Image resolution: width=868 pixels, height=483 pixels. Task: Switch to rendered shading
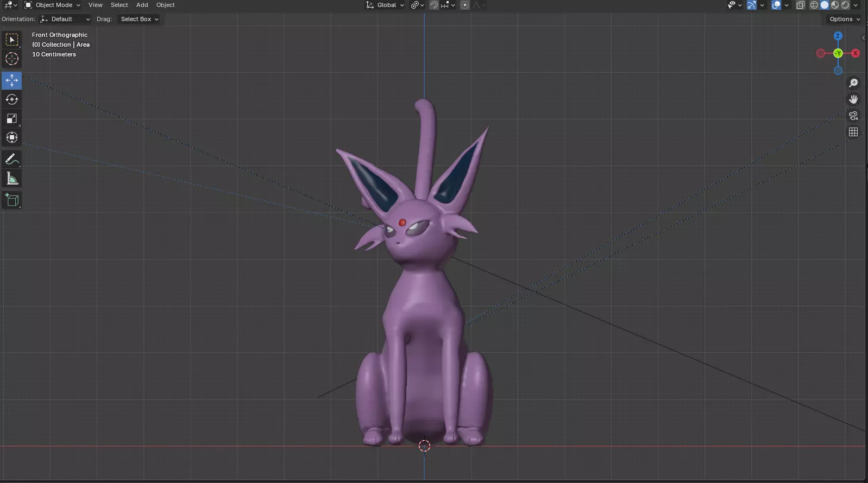[845, 5]
